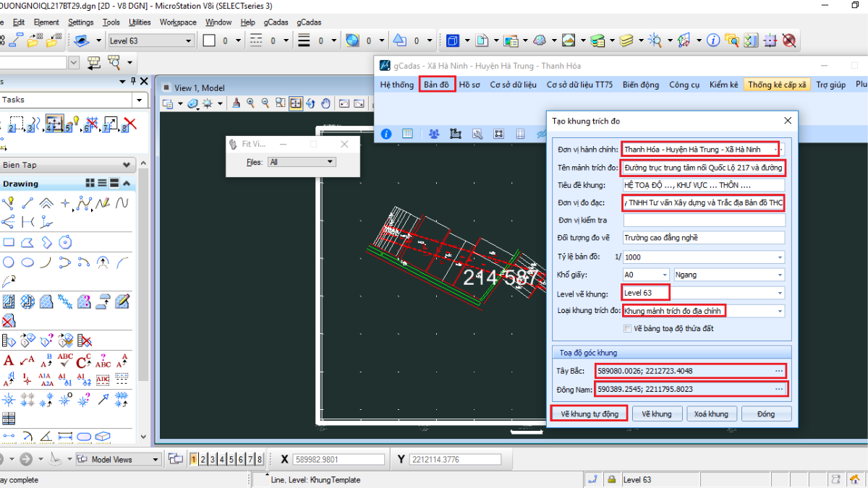Pick 'Đông Nam' coordinate via ellipsis button
868x488 pixels.
pyautogui.click(x=779, y=389)
